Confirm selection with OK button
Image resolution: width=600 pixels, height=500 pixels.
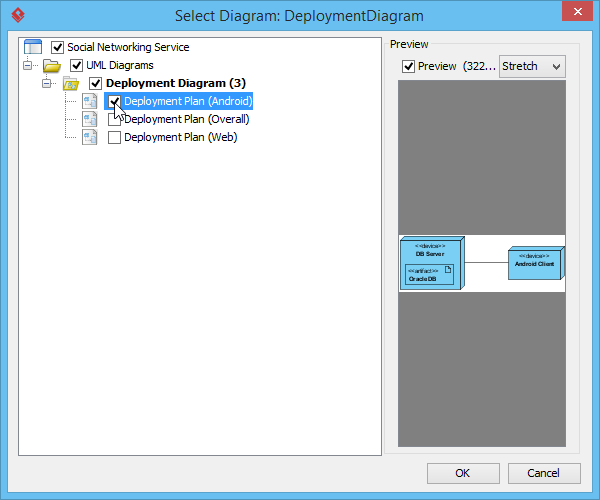click(463, 473)
